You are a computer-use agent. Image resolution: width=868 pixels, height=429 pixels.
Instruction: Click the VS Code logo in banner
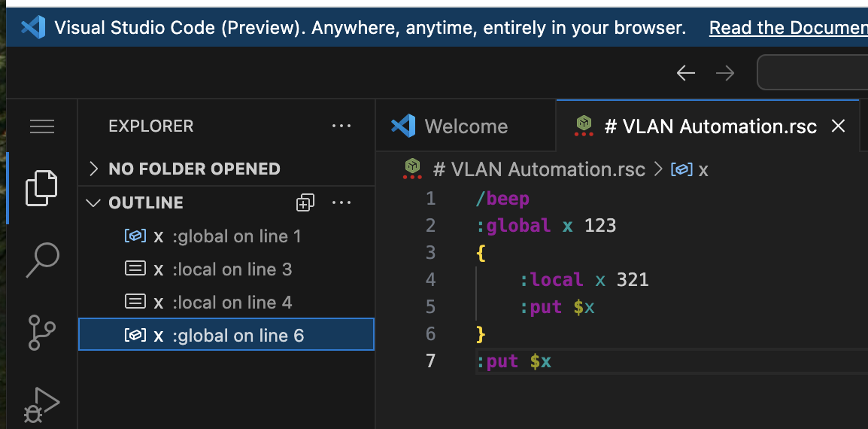click(x=33, y=27)
